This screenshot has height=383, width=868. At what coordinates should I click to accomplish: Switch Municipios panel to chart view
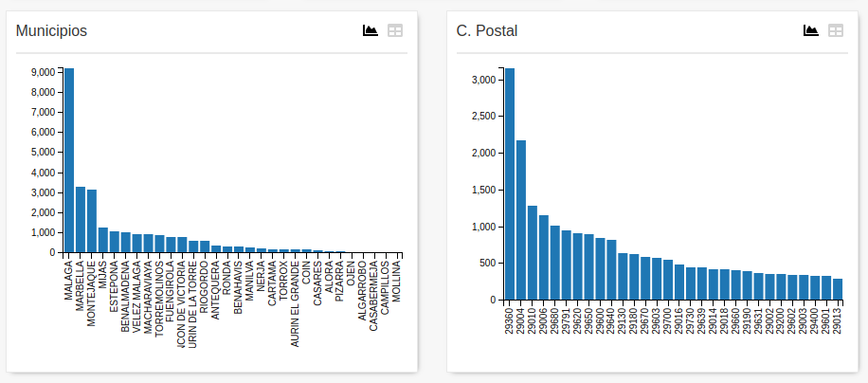click(x=371, y=30)
